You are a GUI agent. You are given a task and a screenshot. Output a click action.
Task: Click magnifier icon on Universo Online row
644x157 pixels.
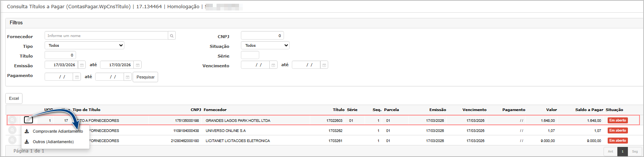(x=12, y=130)
